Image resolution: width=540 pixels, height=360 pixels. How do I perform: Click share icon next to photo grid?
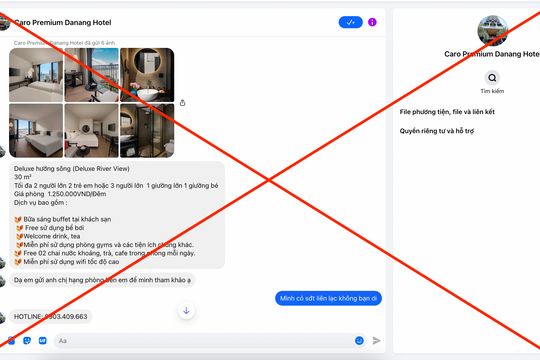pyautogui.click(x=183, y=103)
